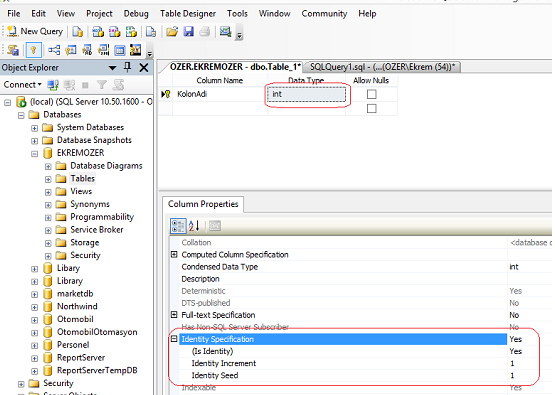Click the Database Engine Query icon
This screenshot has height=395, width=555.
click(78, 32)
